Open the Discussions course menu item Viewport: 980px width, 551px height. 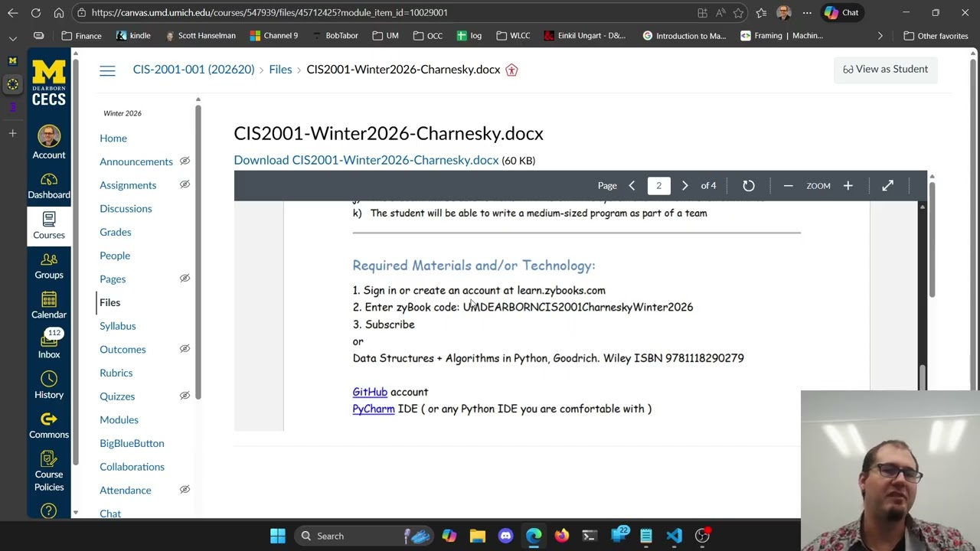[x=126, y=208]
